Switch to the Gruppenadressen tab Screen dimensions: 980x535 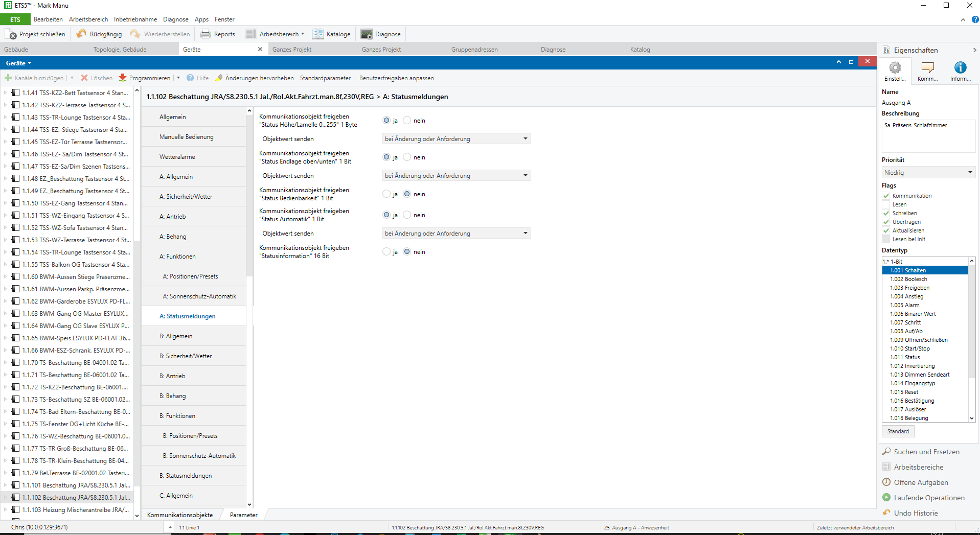click(474, 50)
